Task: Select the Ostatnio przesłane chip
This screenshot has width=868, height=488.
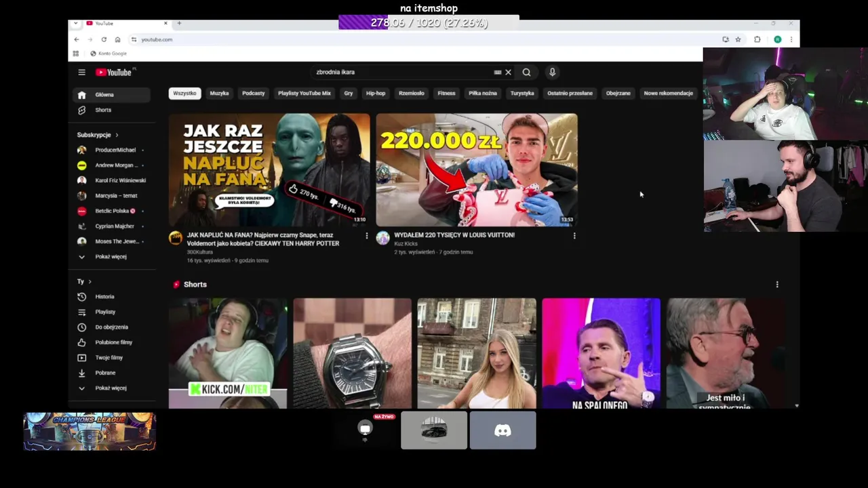Action: (570, 94)
